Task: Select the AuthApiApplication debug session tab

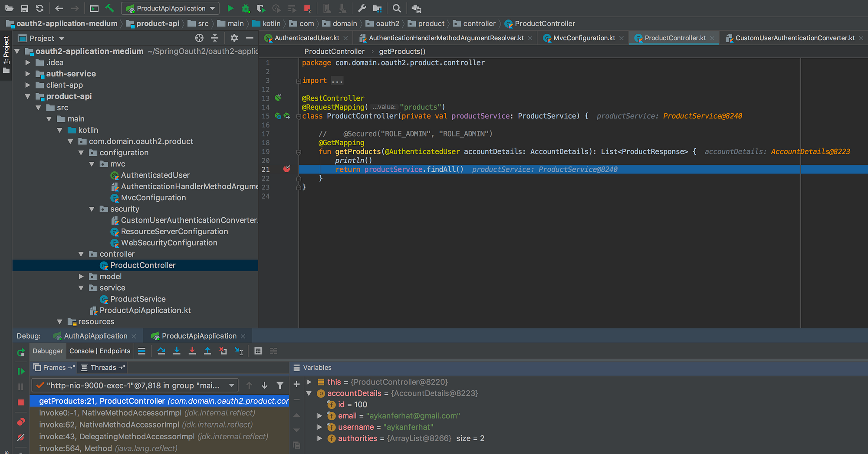Action: [x=95, y=336]
